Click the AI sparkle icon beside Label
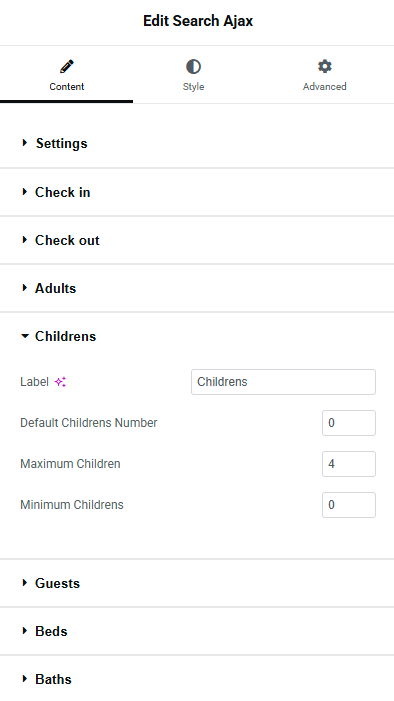Screen dimensions: 394x701 [x=60, y=382]
